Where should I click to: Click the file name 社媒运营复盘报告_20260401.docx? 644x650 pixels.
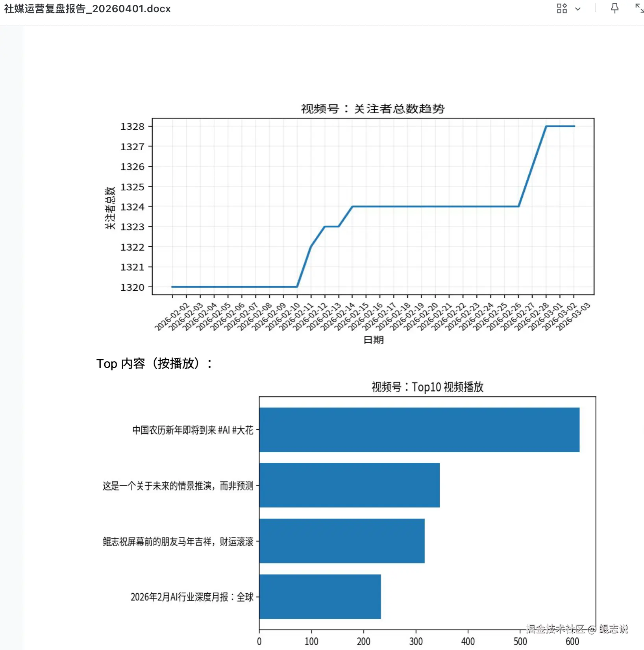87,9
